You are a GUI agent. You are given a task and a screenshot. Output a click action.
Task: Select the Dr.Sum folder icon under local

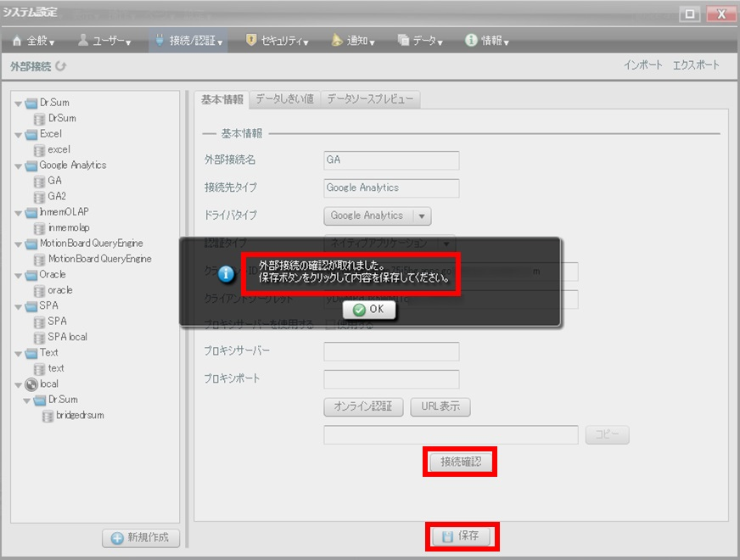[40, 400]
